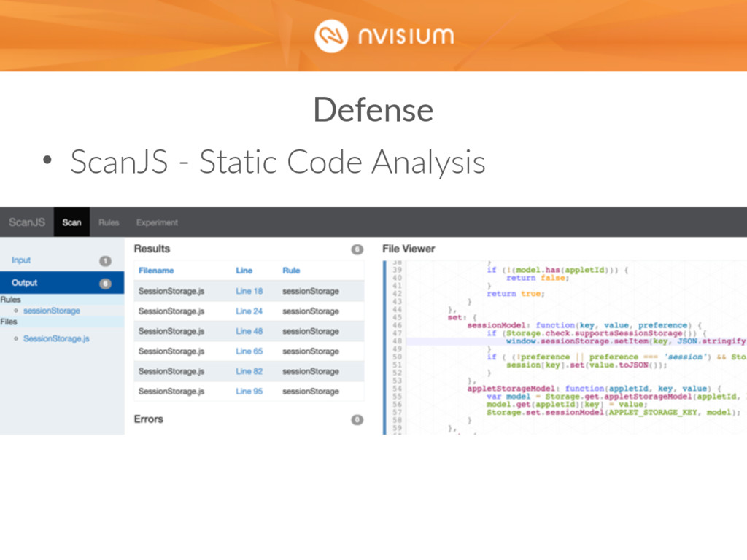Click the Input count badge
Image resolution: width=747 pixels, height=560 pixels.
click(105, 261)
